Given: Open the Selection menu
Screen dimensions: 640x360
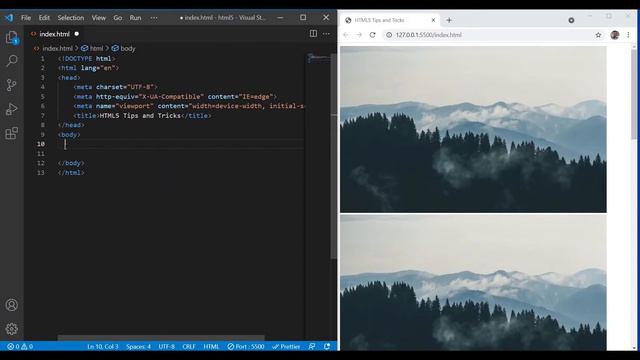Looking at the screenshot, I should (71, 18).
